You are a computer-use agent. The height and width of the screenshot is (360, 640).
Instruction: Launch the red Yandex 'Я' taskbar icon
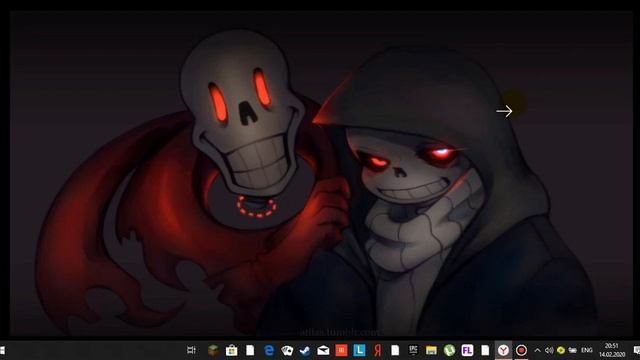click(378, 350)
